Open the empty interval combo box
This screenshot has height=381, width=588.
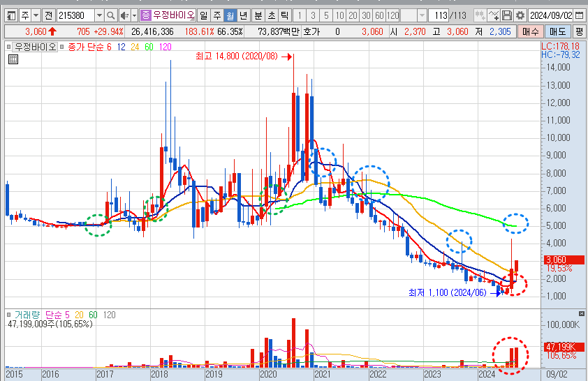tap(413, 15)
